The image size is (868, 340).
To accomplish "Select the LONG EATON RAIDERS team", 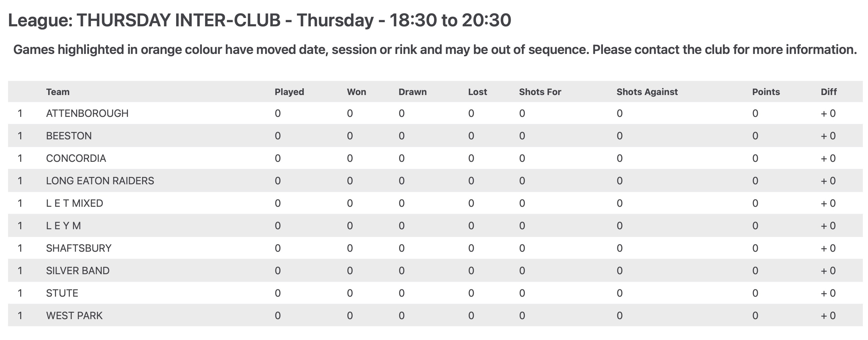I will (100, 181).
